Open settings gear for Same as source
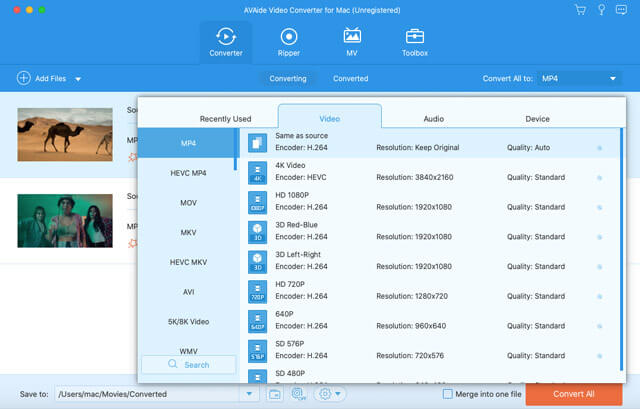Image resolution: width=640 pixels, height=409 pixels. [x=600, y=148]
